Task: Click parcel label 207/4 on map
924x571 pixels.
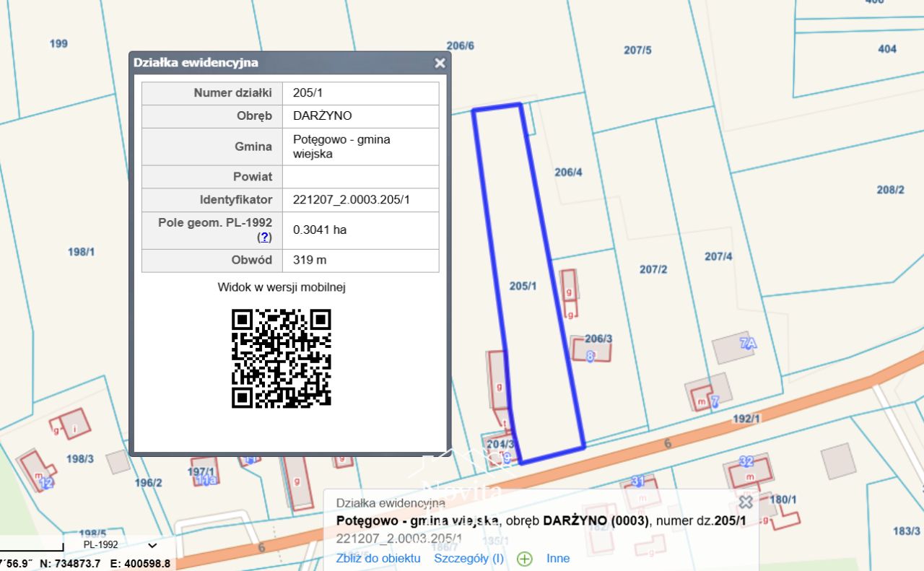Action: (718, 256)
